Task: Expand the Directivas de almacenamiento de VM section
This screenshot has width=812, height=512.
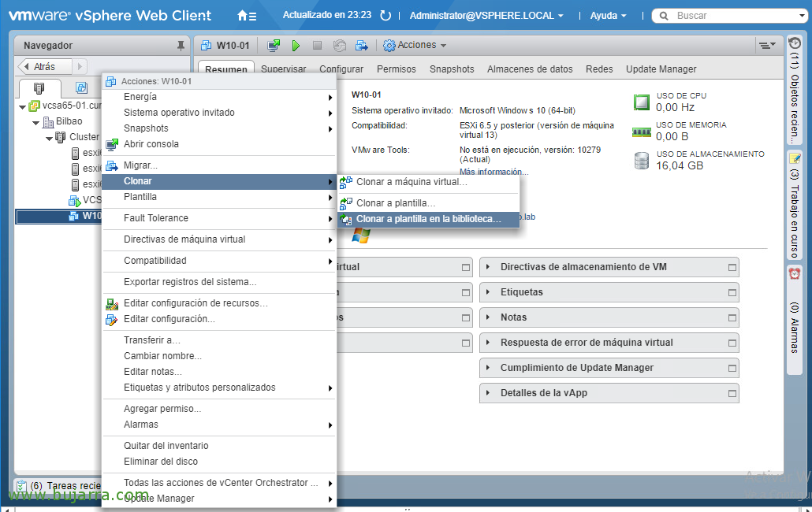Action: click(488, 267)
